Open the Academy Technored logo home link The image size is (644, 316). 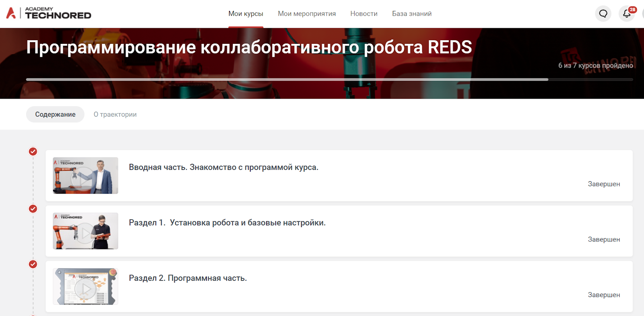49,13
